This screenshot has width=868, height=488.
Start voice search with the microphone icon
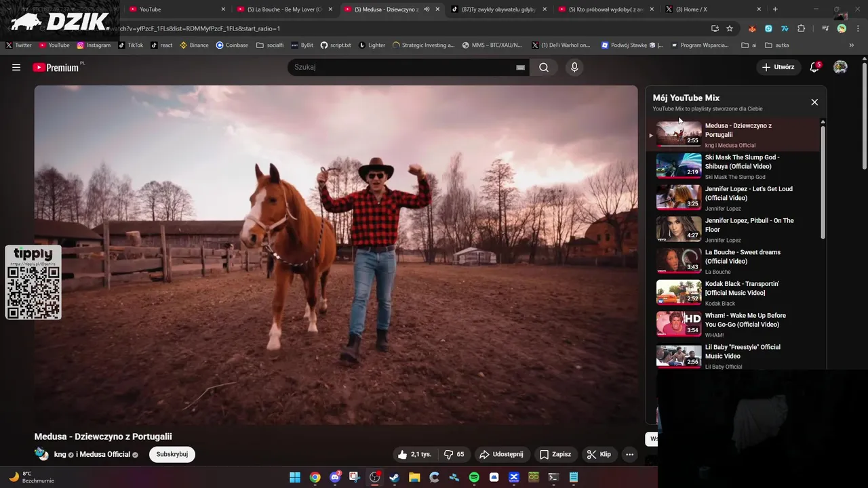coord(574,67)
